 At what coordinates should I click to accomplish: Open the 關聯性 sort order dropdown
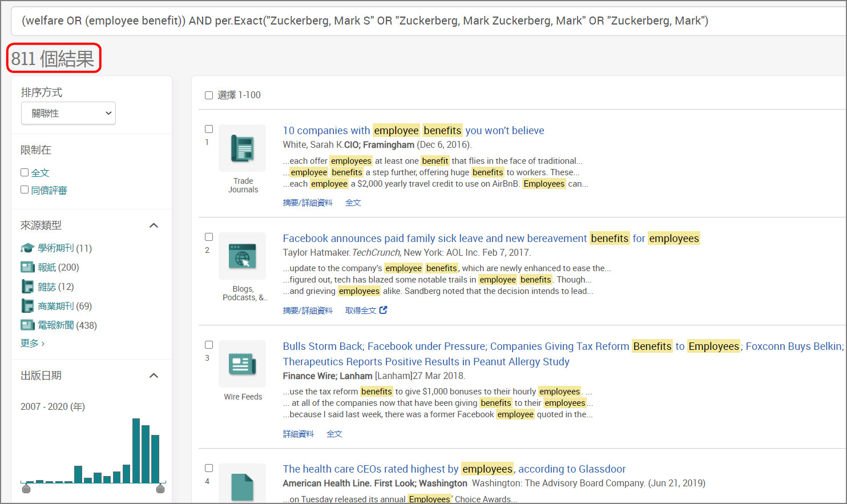[x=68, y=113]
